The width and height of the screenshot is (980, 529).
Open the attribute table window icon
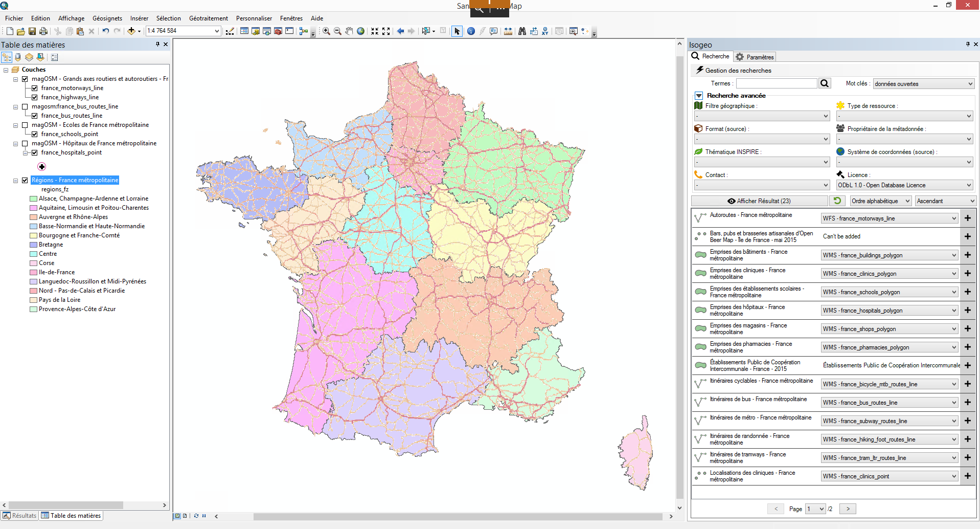[x=244, y=31]
